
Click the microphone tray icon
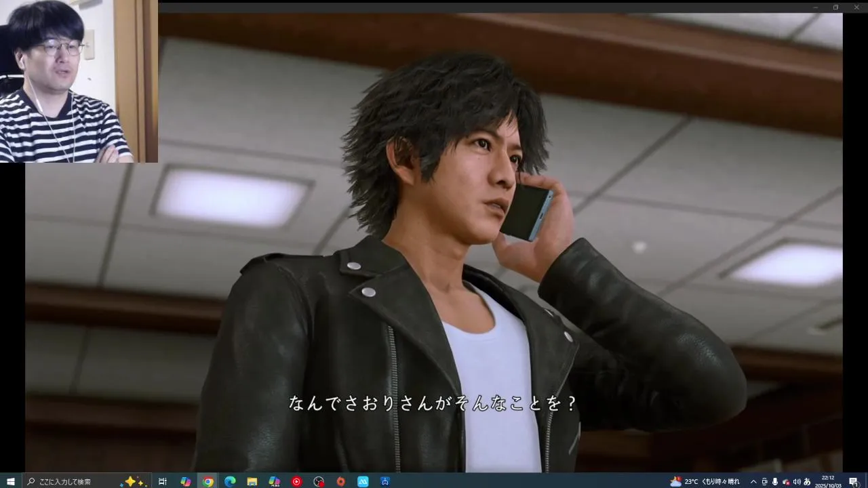[x=774, y=481]
